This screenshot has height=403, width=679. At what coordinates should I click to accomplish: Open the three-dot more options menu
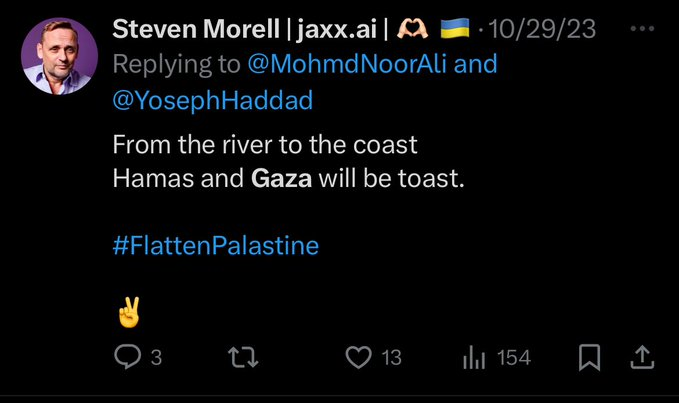[641, 28]
